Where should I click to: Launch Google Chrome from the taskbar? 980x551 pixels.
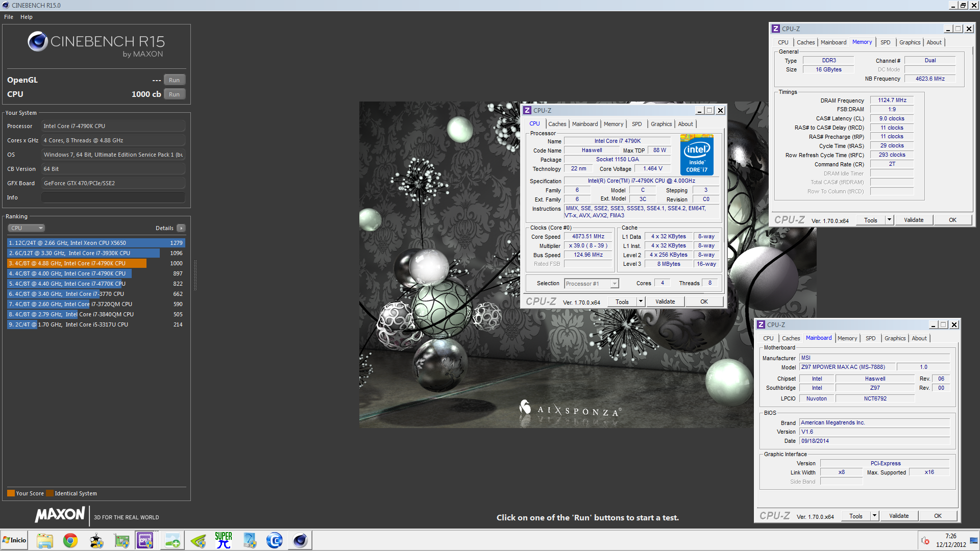point(70,540)
